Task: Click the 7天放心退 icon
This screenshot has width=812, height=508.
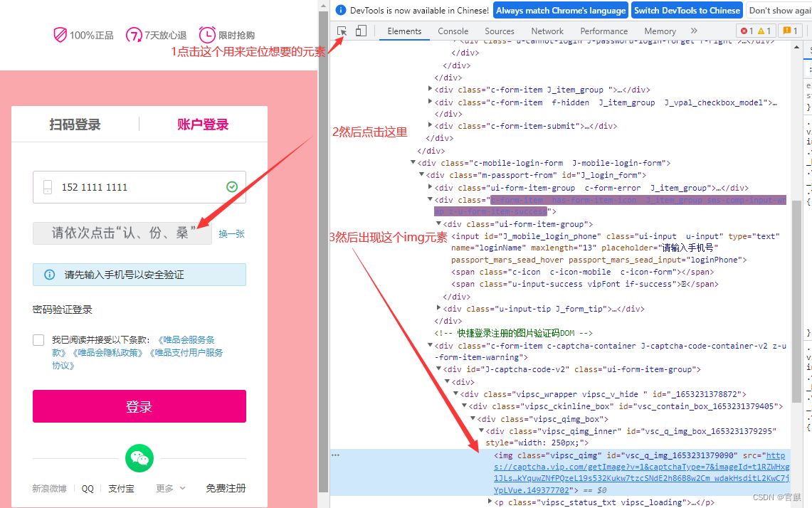Action: pyautogui.click(x=134, y=35)
